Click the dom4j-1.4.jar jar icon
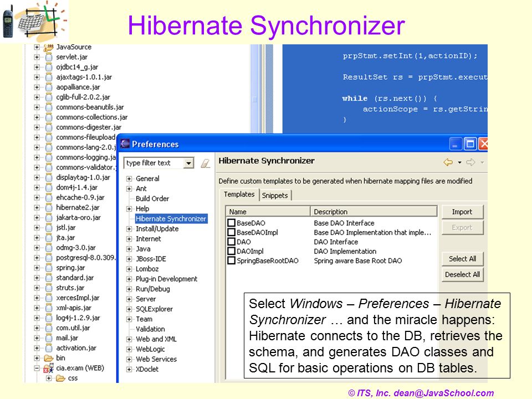 coord(49,188)
